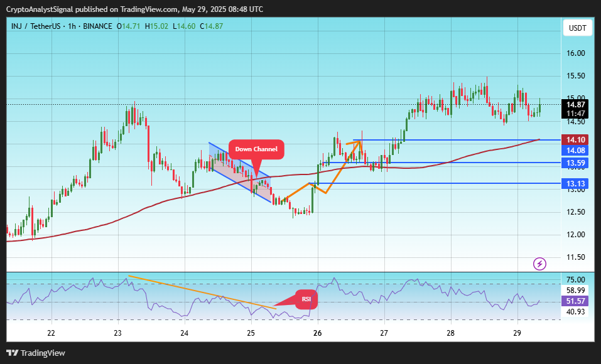Click date 24 on the time axis

tap(185, 333)
